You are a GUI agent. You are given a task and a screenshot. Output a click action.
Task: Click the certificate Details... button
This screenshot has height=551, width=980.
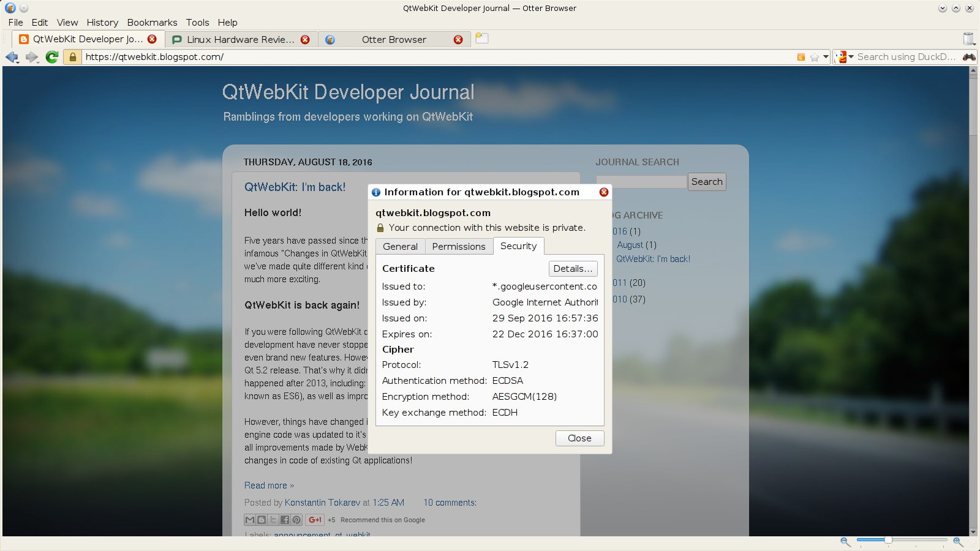[573, 269]
